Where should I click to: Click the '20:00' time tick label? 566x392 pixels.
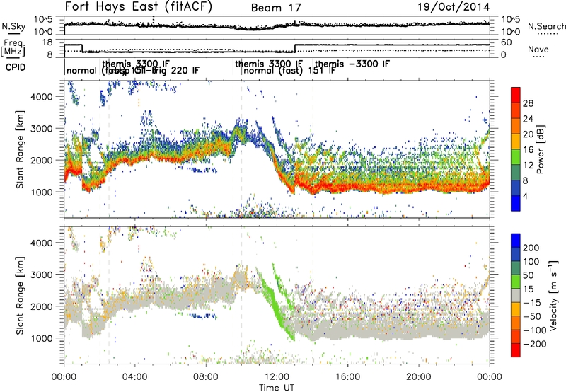[x=419, y=377]
